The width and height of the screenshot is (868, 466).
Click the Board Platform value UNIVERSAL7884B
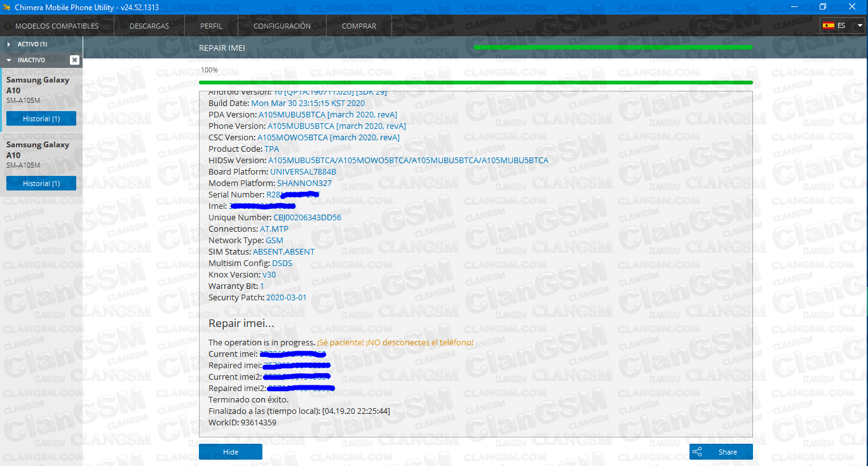(x=303, y=171)
